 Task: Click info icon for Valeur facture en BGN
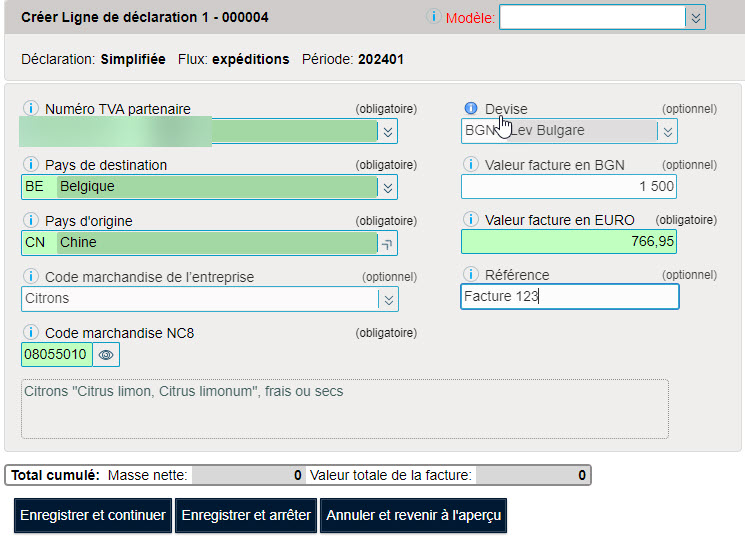tap(471, 164)
